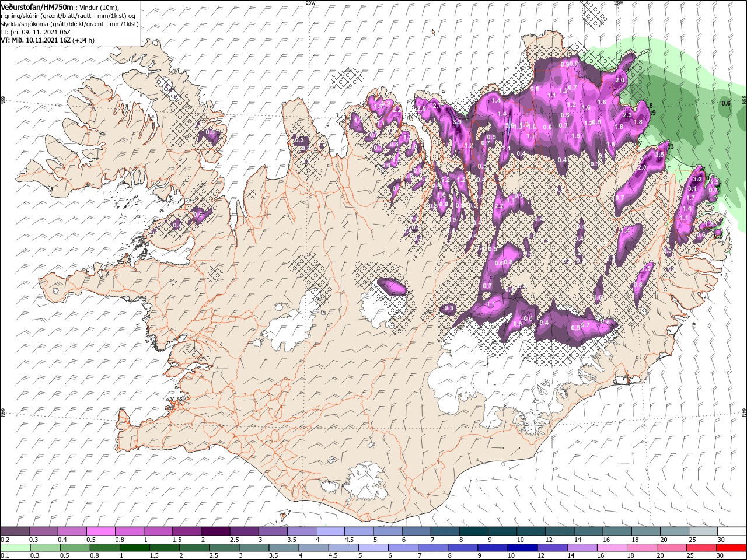Click the white swatch at 30 in the upper legend row
Screen dimensions: 747x560
coord(732,531)
